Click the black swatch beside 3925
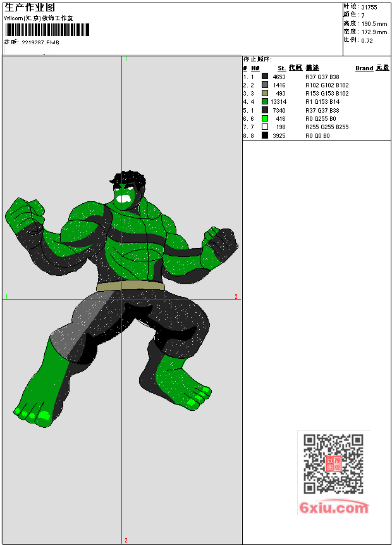Screen dimensions: 392x545 (x=265, y=135)
